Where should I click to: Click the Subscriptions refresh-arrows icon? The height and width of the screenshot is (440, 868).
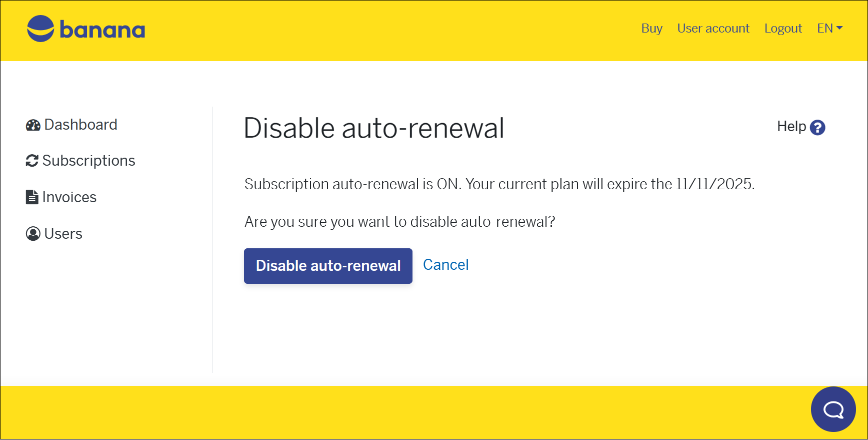coord(32,161)
